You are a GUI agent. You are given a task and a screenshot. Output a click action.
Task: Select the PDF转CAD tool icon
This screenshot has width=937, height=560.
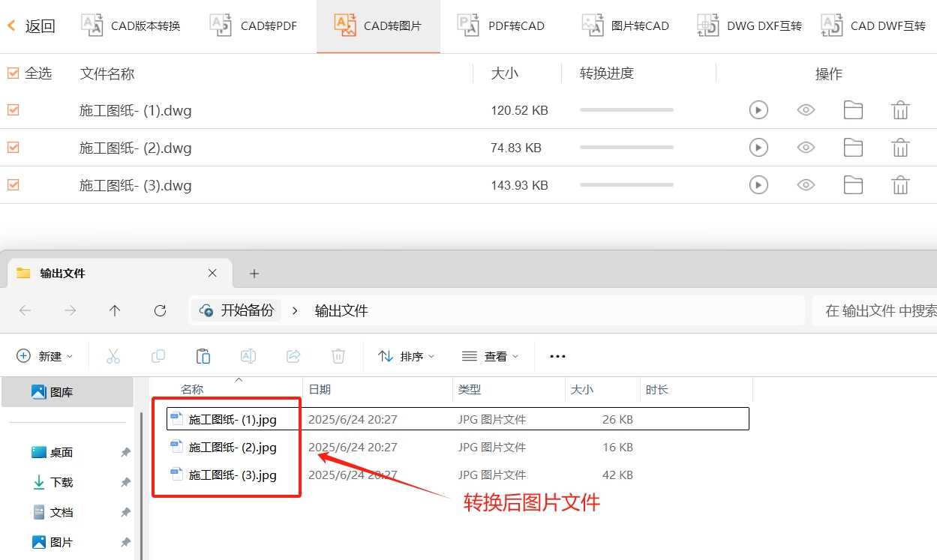coord(467,25)
